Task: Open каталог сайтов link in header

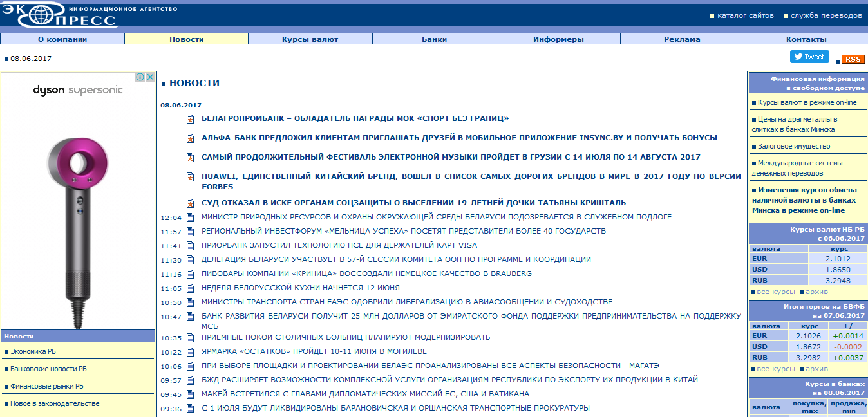Action: 746,15
